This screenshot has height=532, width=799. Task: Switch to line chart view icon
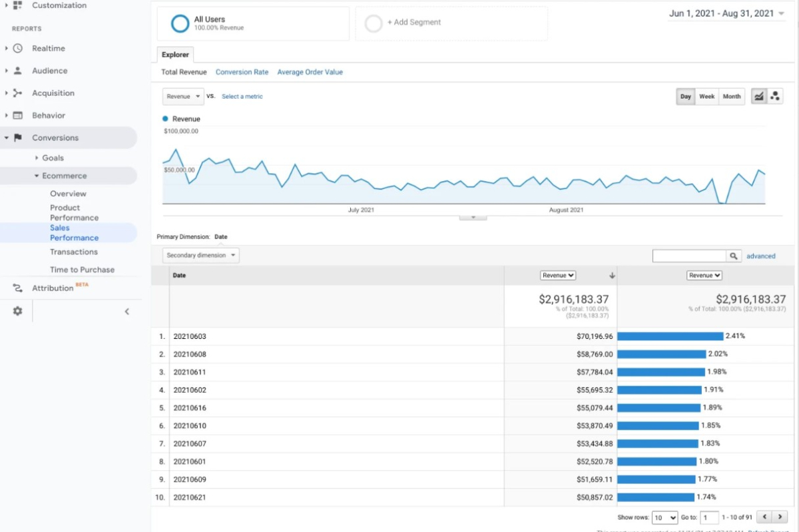(x=758, y=97)
